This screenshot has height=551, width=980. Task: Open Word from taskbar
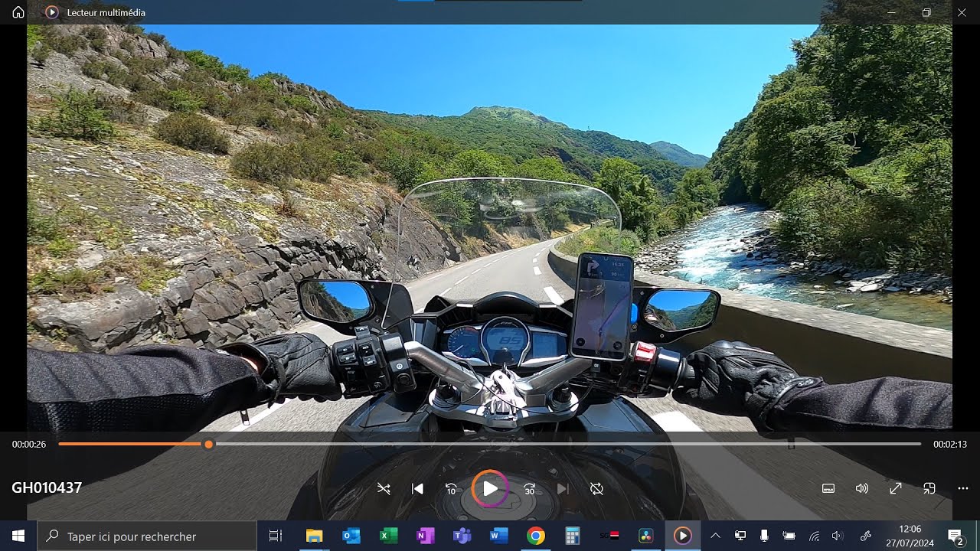[x=498, y=536]
